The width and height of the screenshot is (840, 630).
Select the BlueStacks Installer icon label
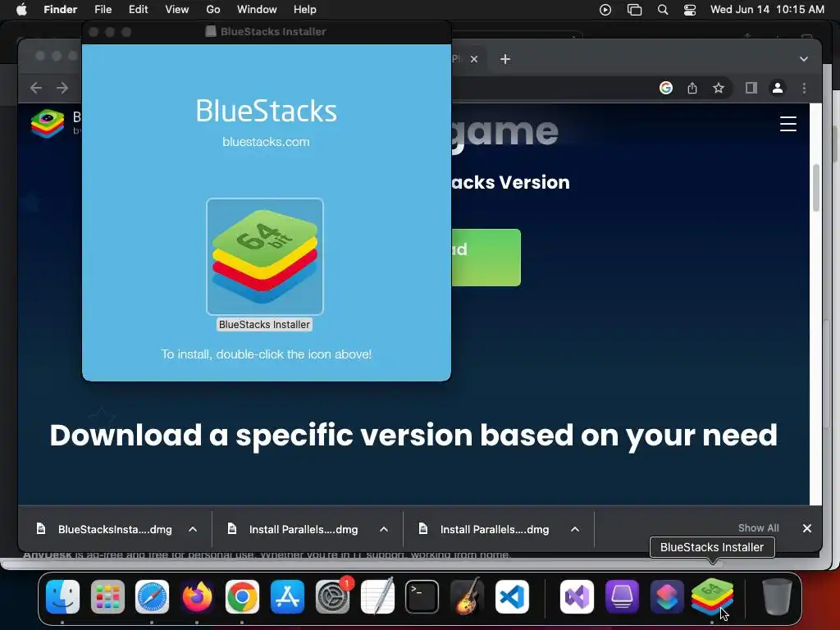pos(264,325)
